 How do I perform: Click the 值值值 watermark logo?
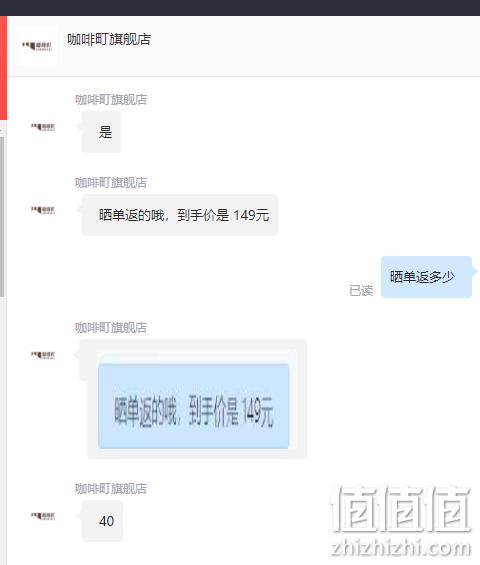pos(401,509)
